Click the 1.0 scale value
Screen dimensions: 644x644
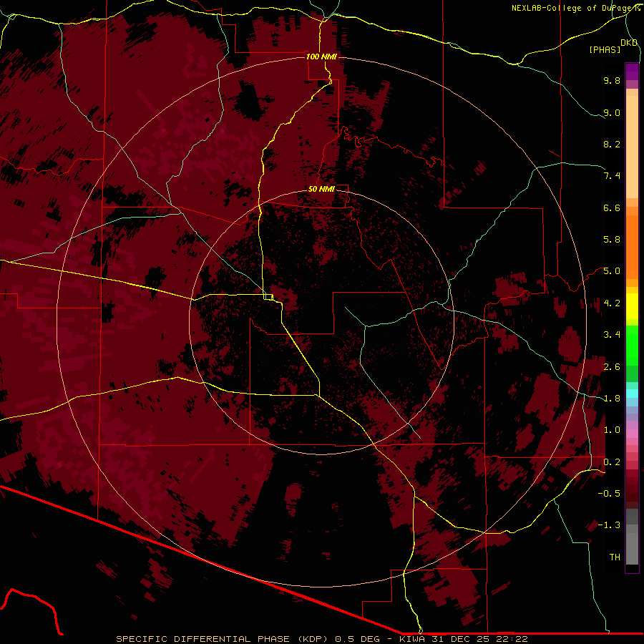point(612,430)
